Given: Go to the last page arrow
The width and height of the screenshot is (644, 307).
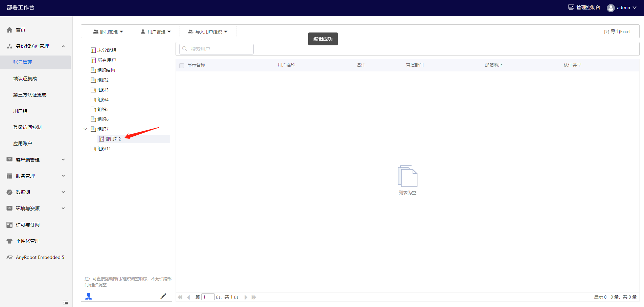Looking at the screenshot, I should click(254, 297).
